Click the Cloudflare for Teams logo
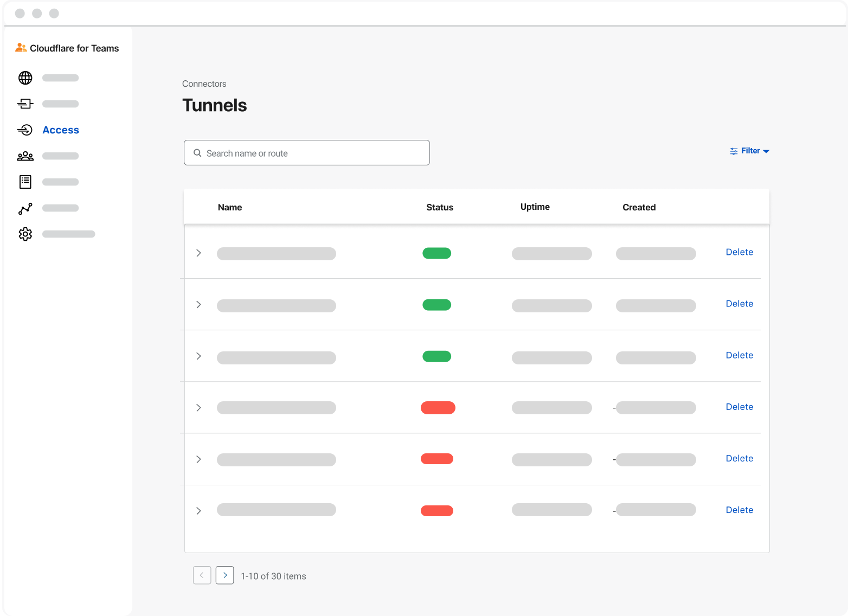 [x=67, y=48]
